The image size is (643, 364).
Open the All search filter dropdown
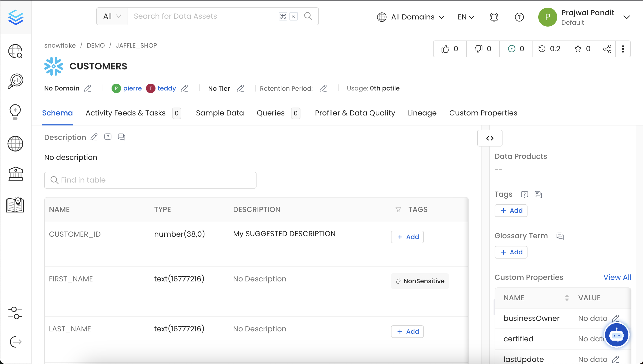point(112,16)
